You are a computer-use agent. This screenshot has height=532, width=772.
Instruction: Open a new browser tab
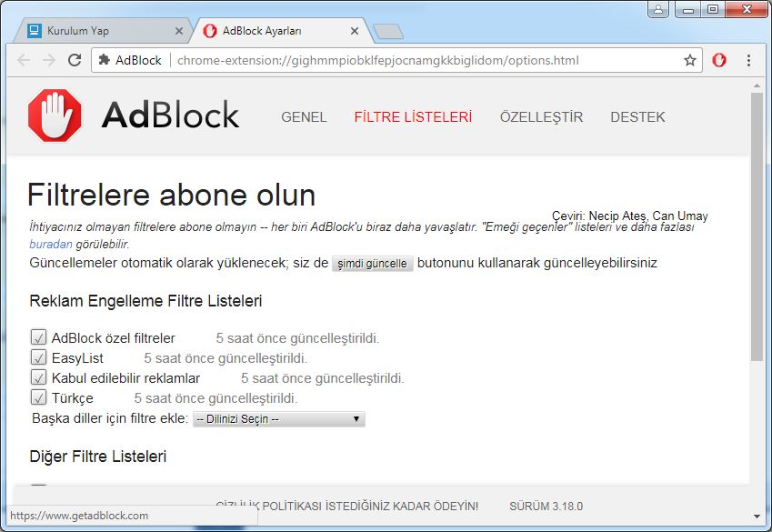click(388, 32)
